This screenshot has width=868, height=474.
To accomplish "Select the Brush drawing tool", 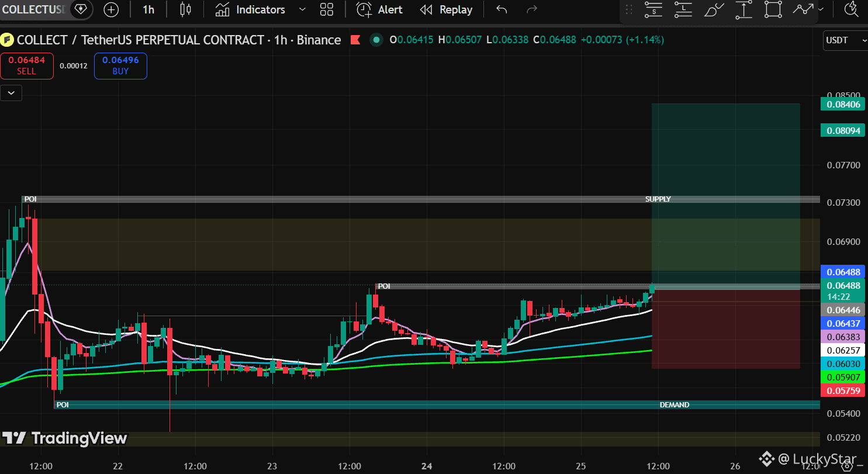I will coord(714,9).
